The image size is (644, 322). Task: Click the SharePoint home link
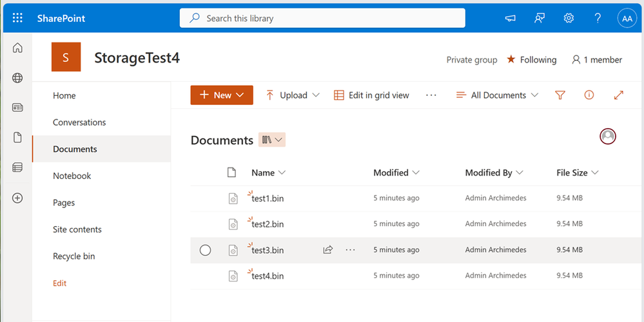click(x=61, y=19)
